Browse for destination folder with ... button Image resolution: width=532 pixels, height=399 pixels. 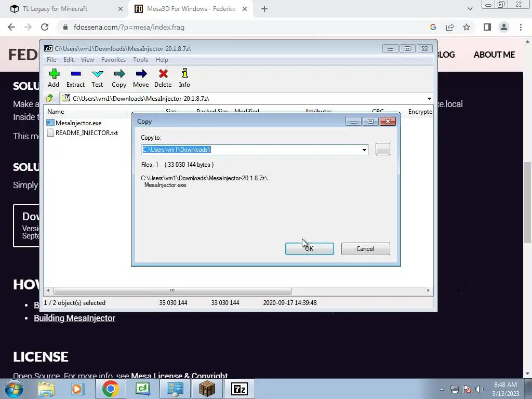[x=383, y=149]
